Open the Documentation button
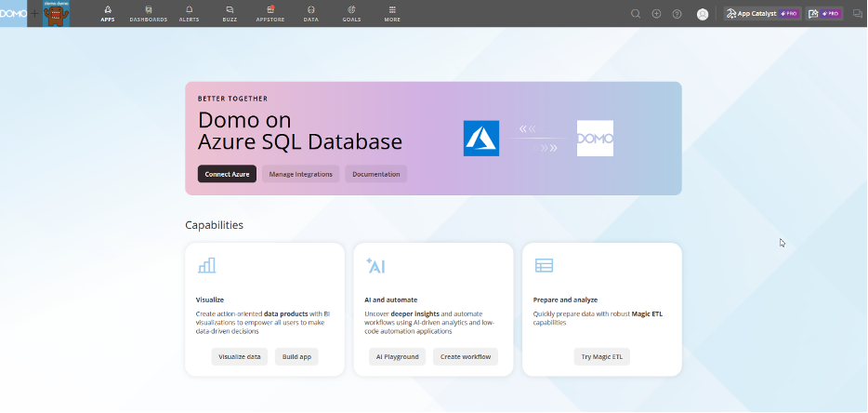 pos(375,174)
